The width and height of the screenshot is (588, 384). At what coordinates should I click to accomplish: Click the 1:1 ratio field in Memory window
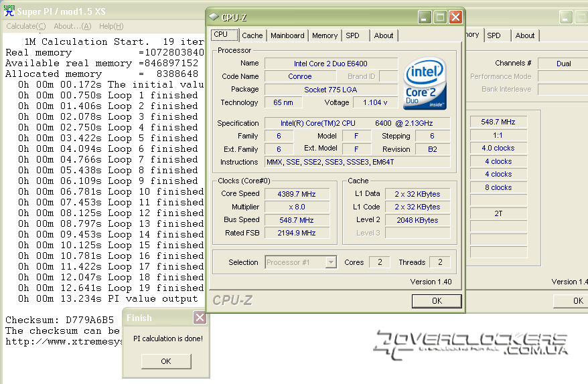click(498, 135)
